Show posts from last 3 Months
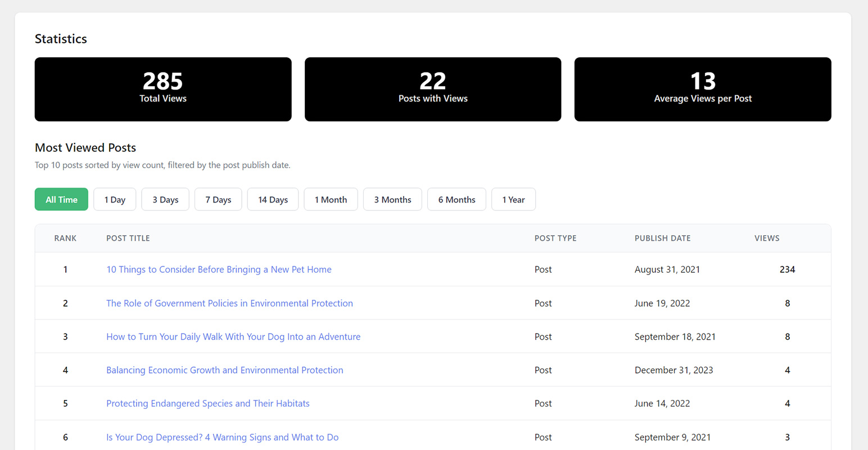Image resolution: width=868 pixels, height=450 pixels. (x=392, y=200)
